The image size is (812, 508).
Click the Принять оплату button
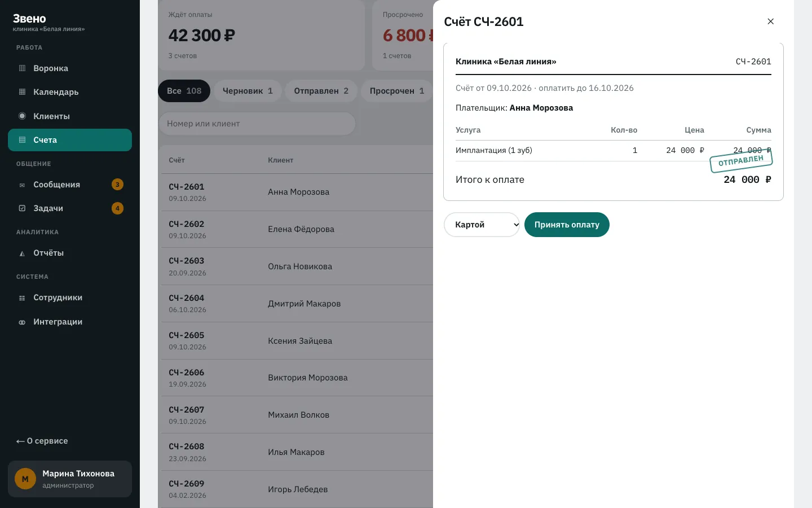(x=567, y=225)
